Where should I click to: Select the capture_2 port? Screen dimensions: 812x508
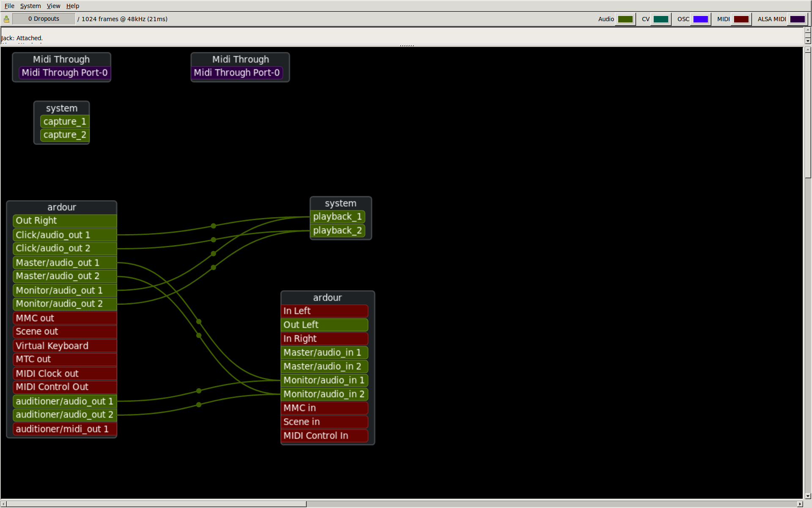[x=64, y=135]
